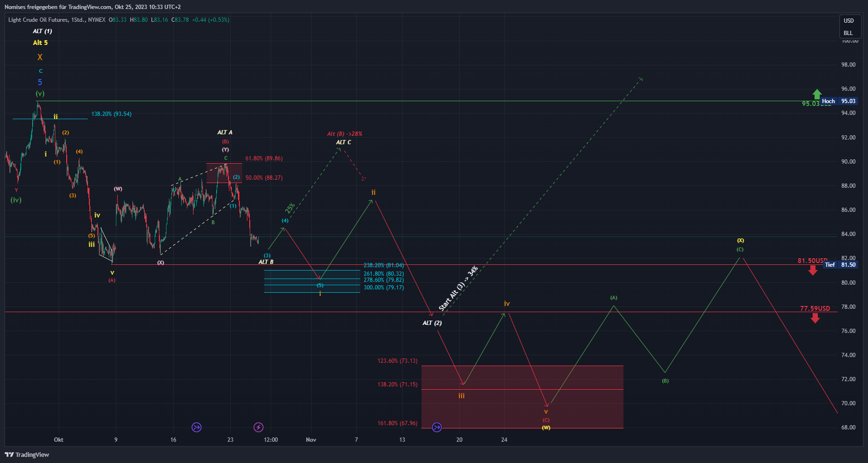Click the Fibonacci label 261.80% (80.32)
The width and height of the screenshot is (868, 463).
[384, 274]
